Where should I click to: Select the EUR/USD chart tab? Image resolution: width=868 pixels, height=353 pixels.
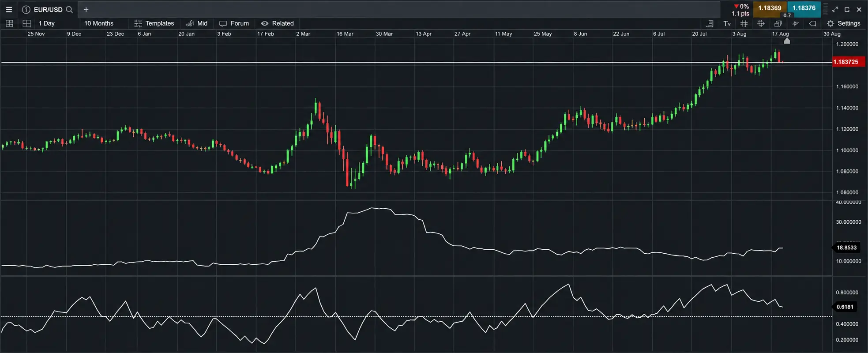[48, 9]
